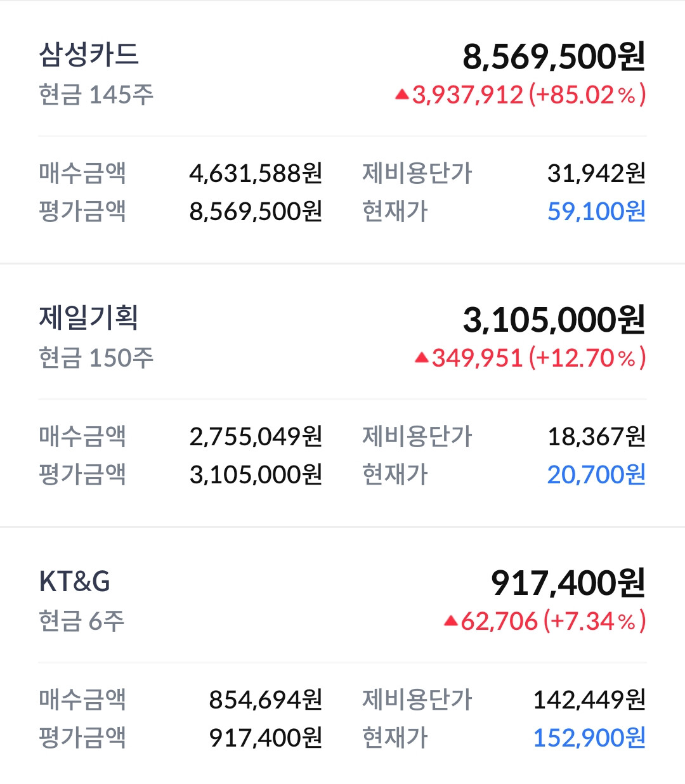Viewport: 685px width, 784px height.
Task: Tap the blue 152,900원 current price
Action: coord(589,738)
